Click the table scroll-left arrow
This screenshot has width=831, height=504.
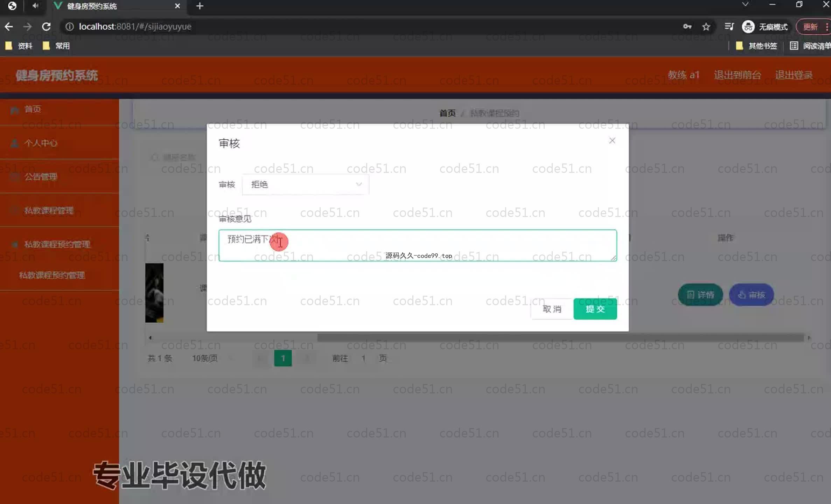(150, 338)
